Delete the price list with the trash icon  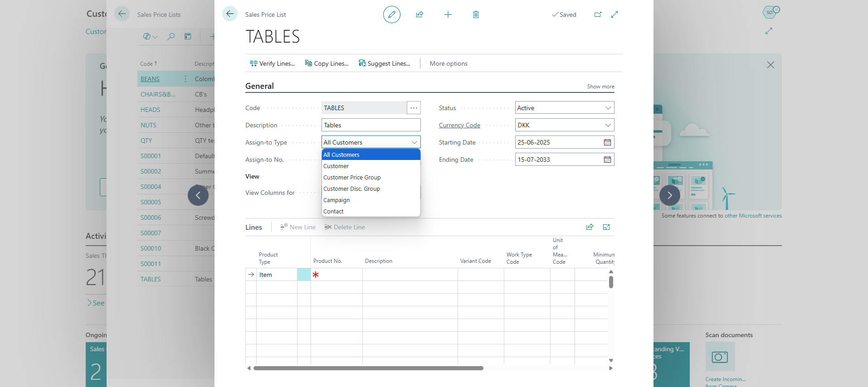tap(476, 15)
